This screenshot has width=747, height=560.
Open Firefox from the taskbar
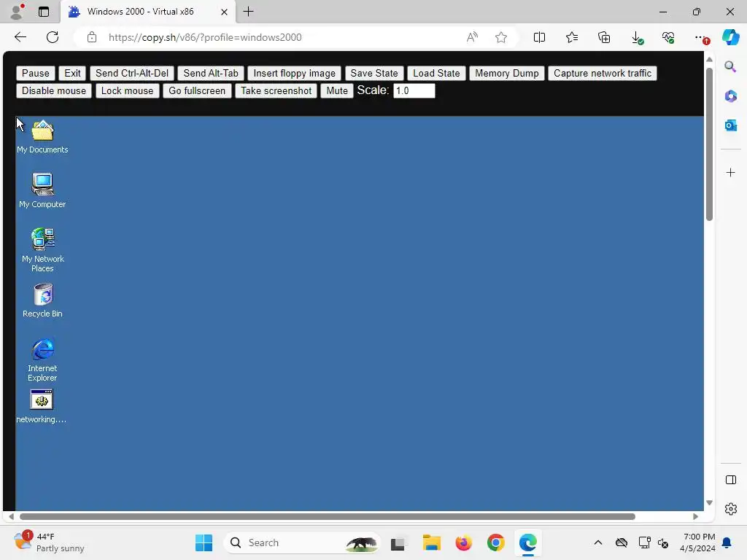pos(463,542)
